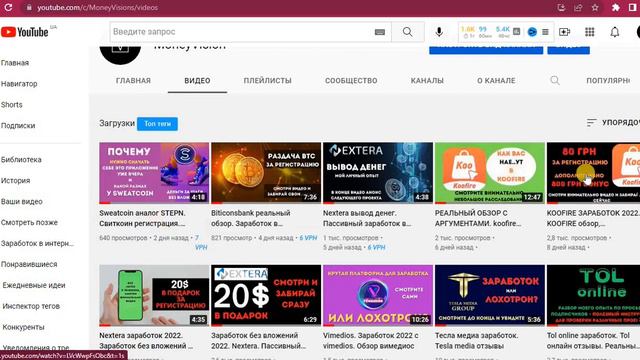
Task: Open the СООБЩЕСТВО tab
Action: (x=351, y=80)
